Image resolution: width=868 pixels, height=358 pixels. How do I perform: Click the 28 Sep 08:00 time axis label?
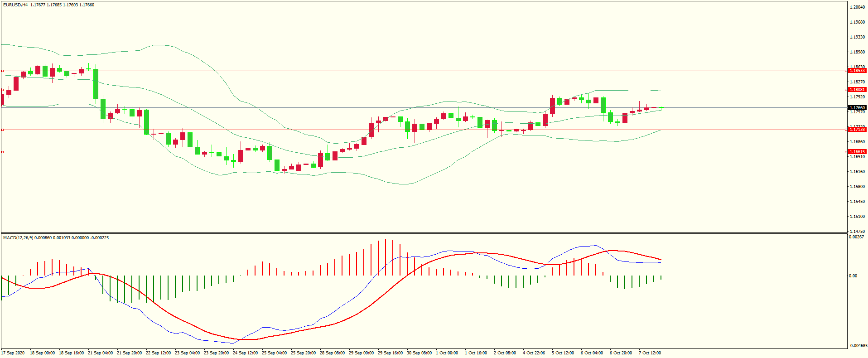[x=333, y=353]
